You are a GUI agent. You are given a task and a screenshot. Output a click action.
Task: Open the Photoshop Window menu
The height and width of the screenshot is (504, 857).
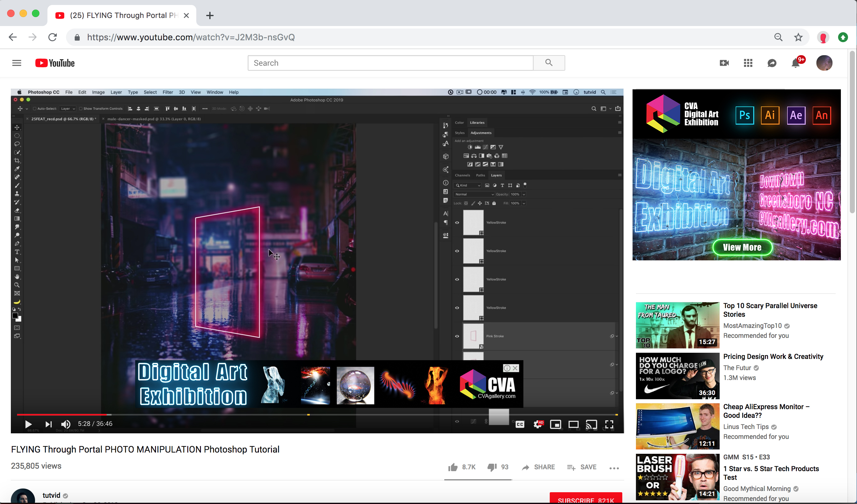pyautogui.click(x=215, y=92)
